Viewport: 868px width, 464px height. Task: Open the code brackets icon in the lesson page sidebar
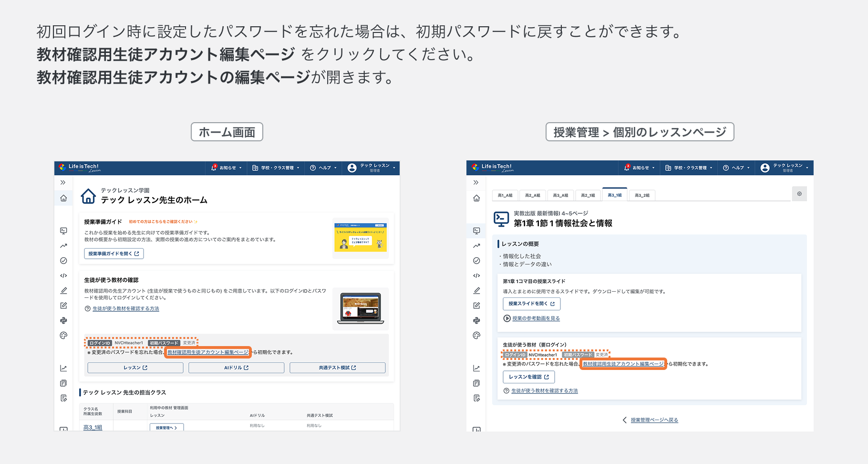pos(476,275)
